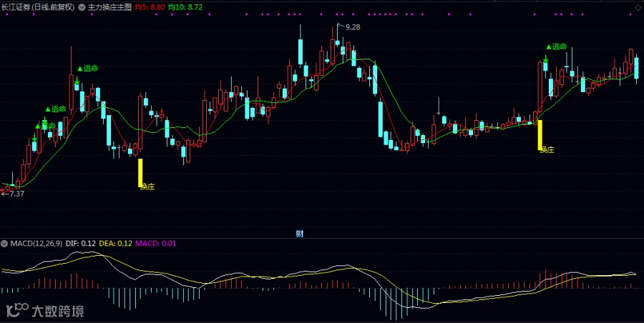The image size is (644, 323).
Task: Click 长江证券 (日线,前复权) stock title
Action: click(x=38, y=7)
